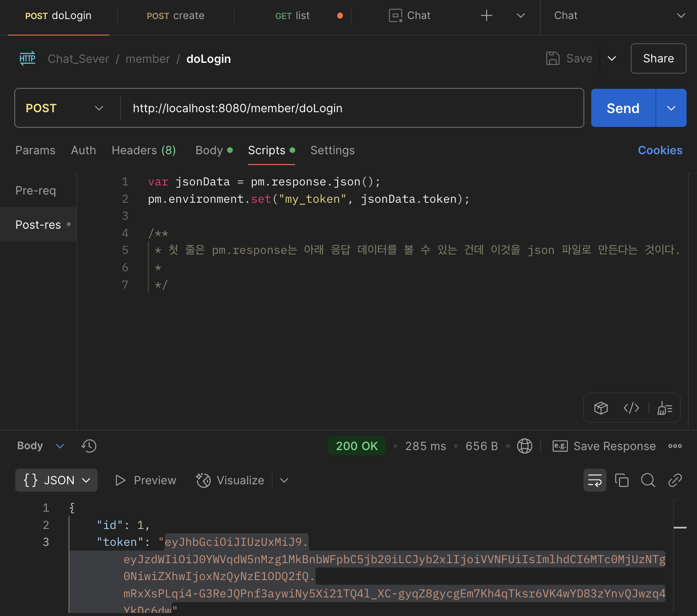Open the Cookies link
697x616 pixels.
pyautogui.click(x=660, y=150)
